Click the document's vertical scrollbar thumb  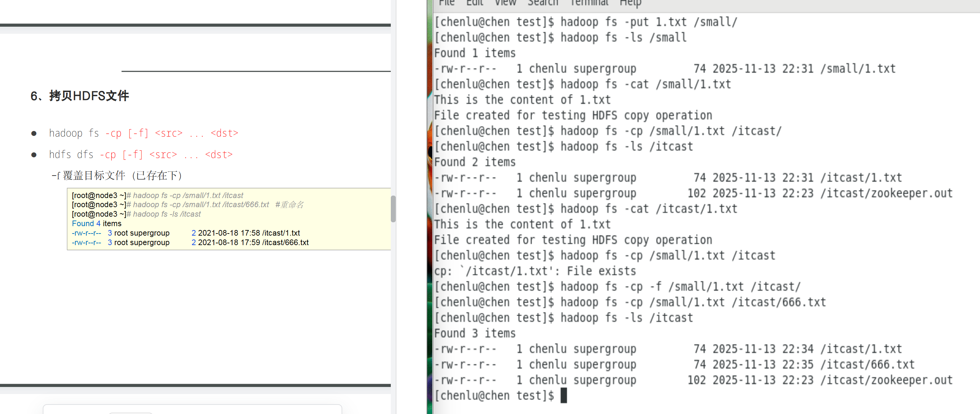(x=393, y=209)
